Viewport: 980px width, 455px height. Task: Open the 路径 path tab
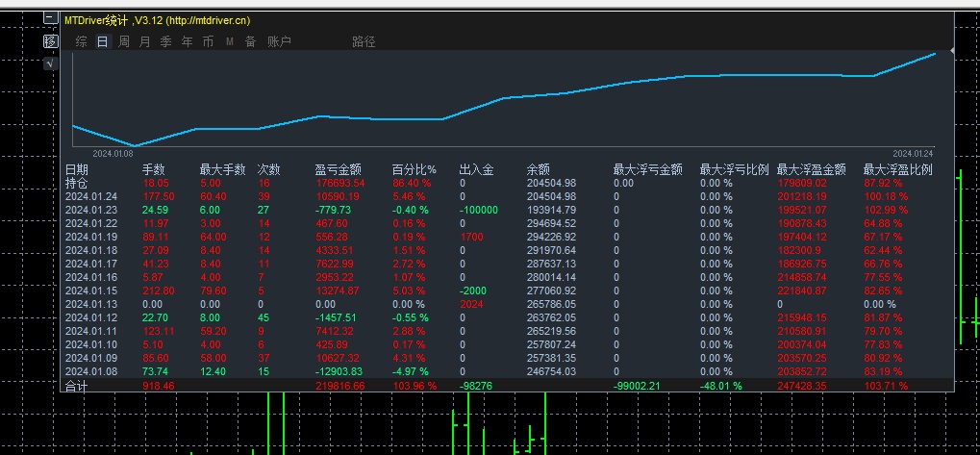[x=364, y=42]
